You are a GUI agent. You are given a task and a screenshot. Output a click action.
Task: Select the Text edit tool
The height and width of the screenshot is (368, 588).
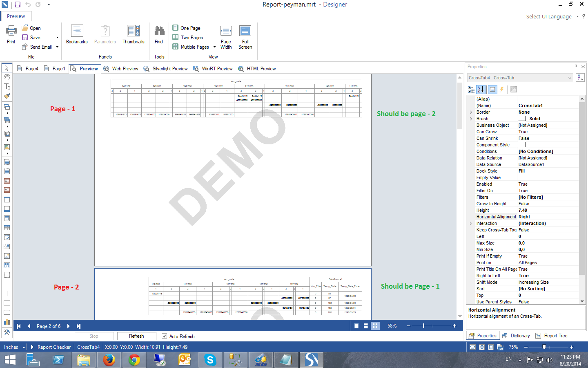pyautogui.click(x=7, y=86)
